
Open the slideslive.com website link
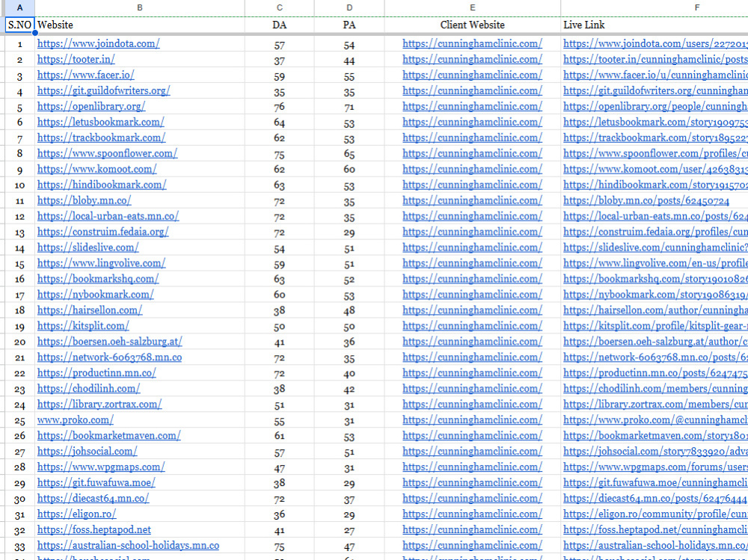tap(88, 247)
